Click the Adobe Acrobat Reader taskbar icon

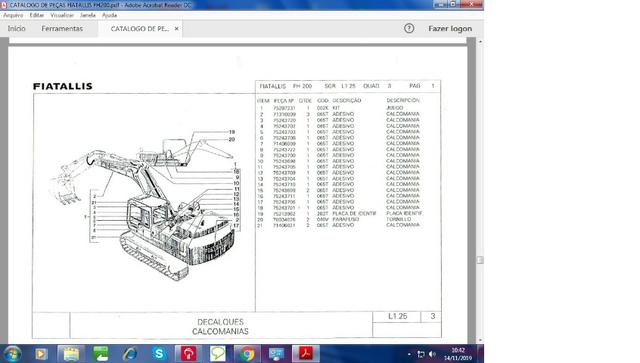click(x=306, y=354)
